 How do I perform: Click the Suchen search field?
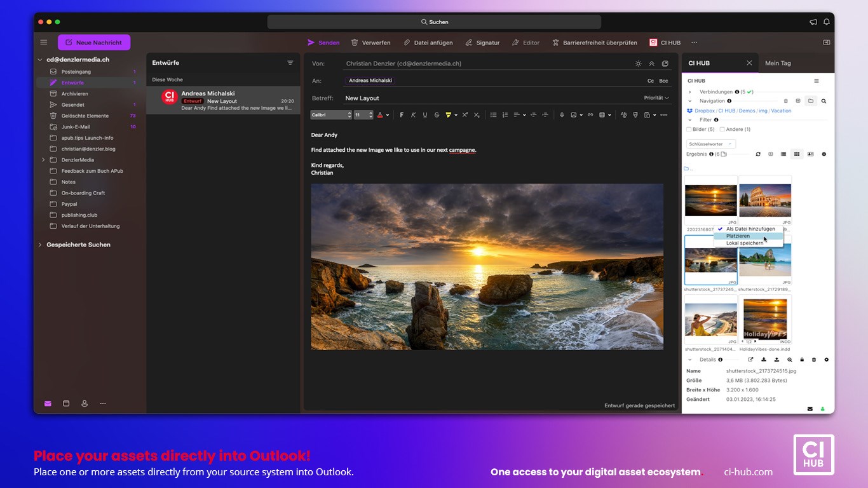pyautogui.click(x=434, y=22)
